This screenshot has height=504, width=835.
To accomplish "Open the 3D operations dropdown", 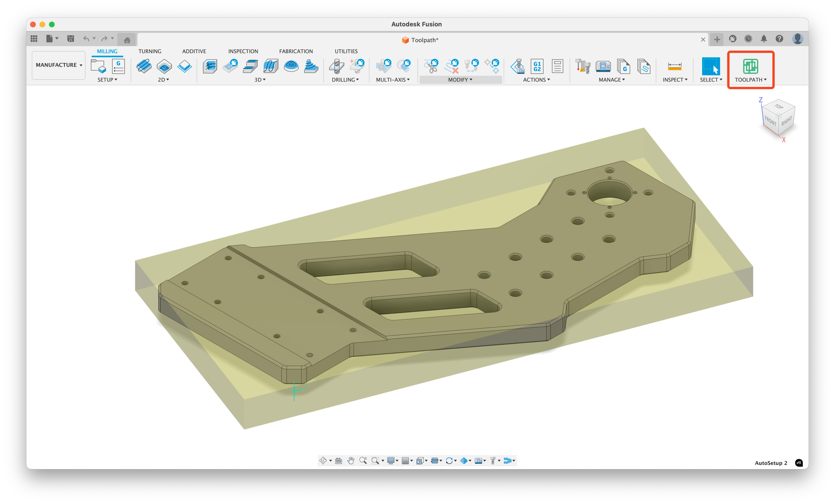I will tap(260, 79).
